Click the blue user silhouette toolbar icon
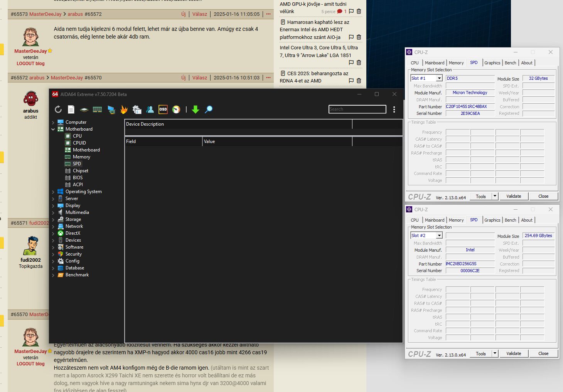The image size is (563, 392). tap(150, 109)
